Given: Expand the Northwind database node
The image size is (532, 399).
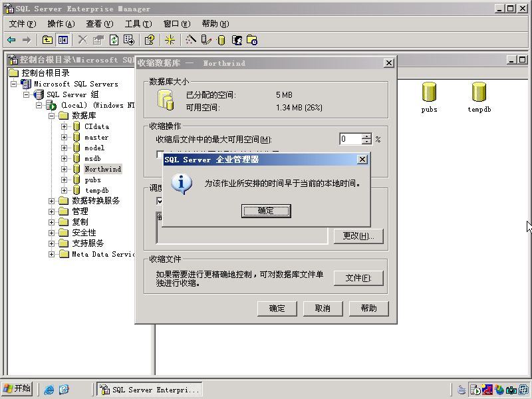Looking at the screenshot, I should pyautogui.click(x=64, y=169).
